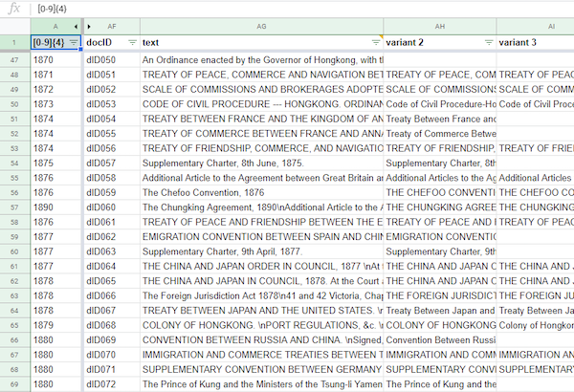Viewport: 574px width, 392px height.
Task: Click the 'text' header cell
Action: [261, 42]
